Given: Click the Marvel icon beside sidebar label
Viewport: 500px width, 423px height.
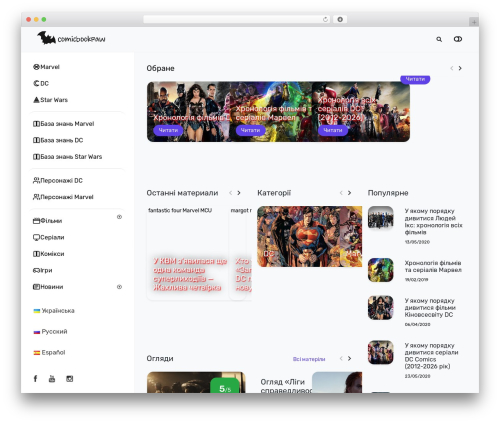Looking at the screenshot, I should coord(36,67).
